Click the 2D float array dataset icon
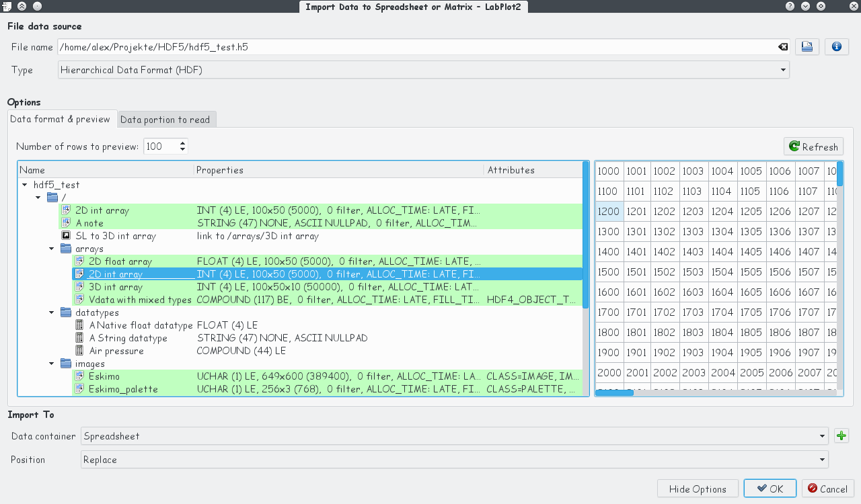 (x=79, y=261)
